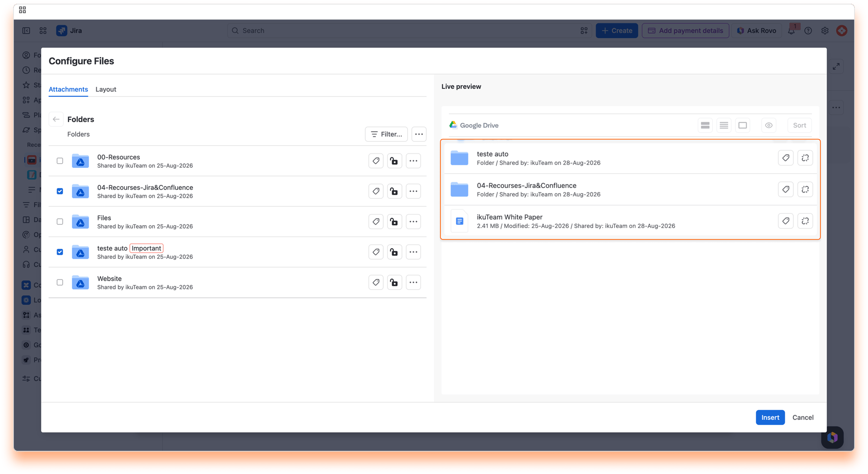Uncheck the teste auto folder checkbox

[60, 252]
